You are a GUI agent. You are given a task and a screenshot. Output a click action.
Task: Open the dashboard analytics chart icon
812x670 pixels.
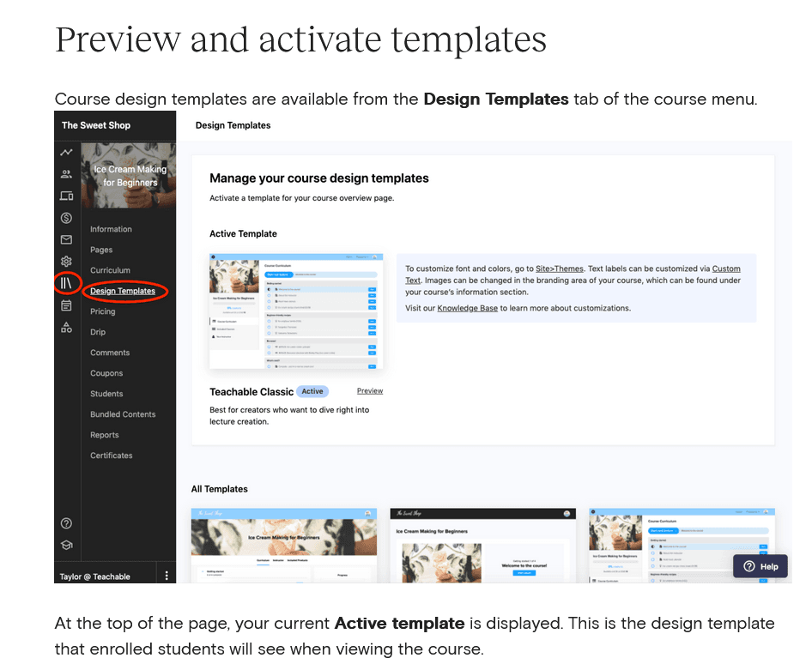point(66,153)
